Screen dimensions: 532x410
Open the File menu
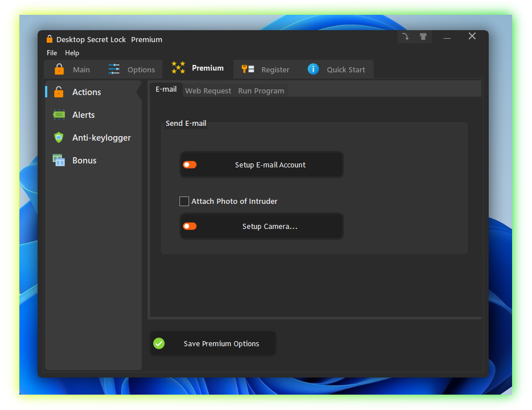pyautogui.click(x=52, y=53)
